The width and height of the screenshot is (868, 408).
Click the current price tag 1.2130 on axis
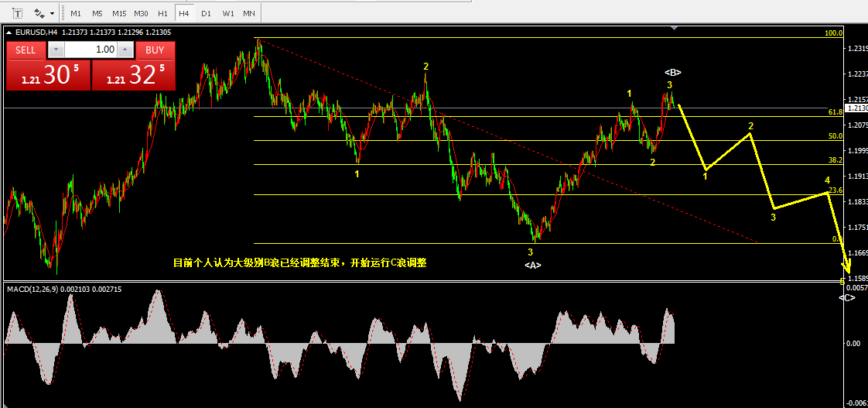tap(856, 108)
